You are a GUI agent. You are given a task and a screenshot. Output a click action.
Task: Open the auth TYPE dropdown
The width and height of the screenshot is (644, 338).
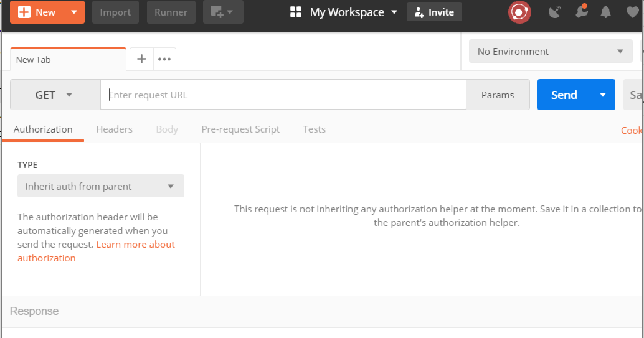tap(101, 186)
